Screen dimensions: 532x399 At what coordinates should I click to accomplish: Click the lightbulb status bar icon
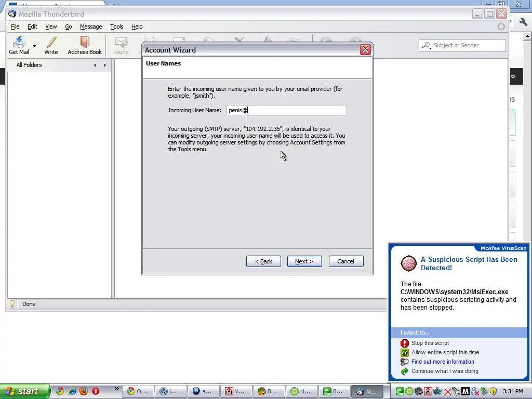[12, 303]
